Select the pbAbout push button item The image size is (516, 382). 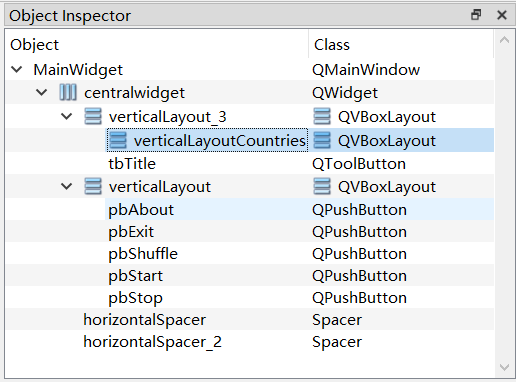[141, 210]
